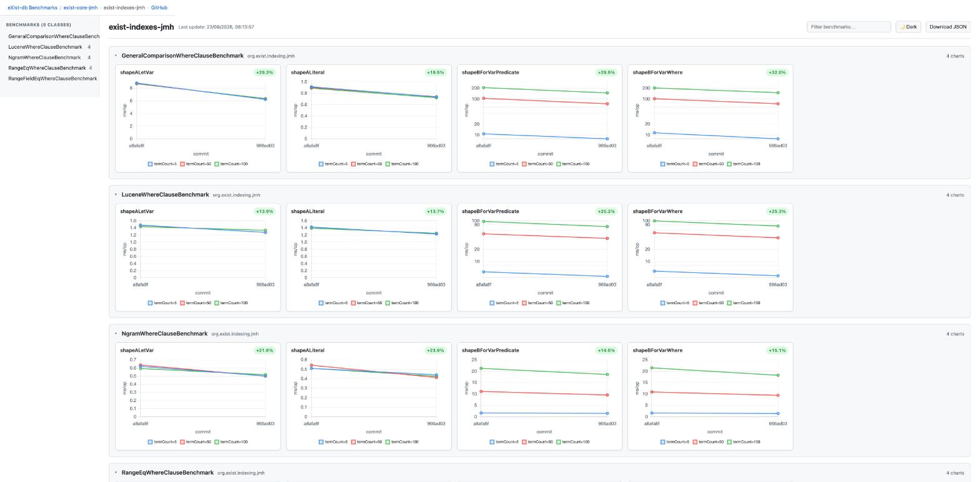This screenshot has height=482, width=980.
Task: Open the GitHub link in header
Action: pos(159,7)
